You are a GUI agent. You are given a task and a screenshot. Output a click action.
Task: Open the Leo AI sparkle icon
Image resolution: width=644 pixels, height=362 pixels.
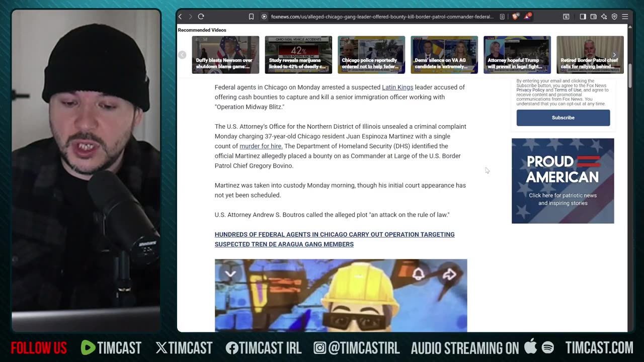(x=604, y=17)
